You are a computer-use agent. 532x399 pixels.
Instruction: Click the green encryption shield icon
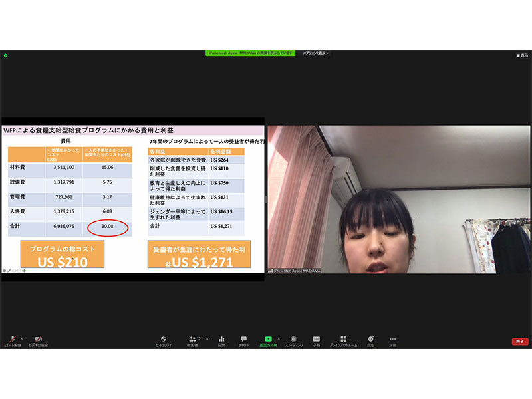pyautogui.click(x=5, y=55)
